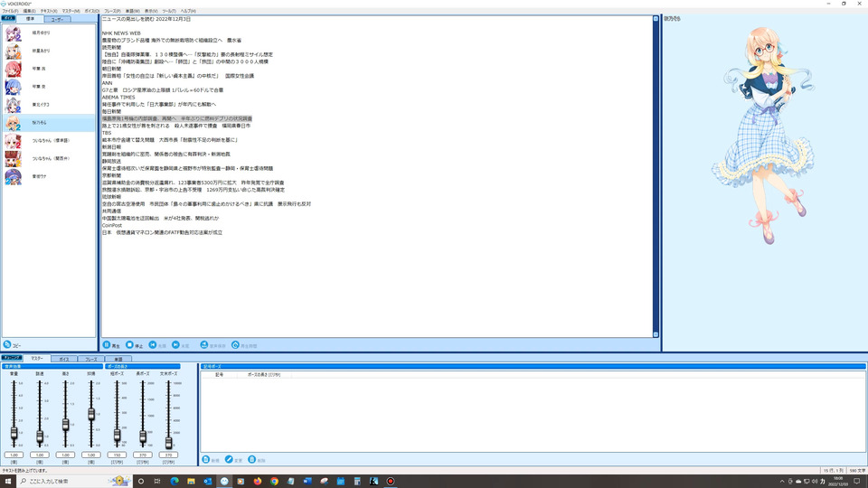Open the フレーズ tuning tab
The height and width of the screenshot is (488, 868).
90,359
